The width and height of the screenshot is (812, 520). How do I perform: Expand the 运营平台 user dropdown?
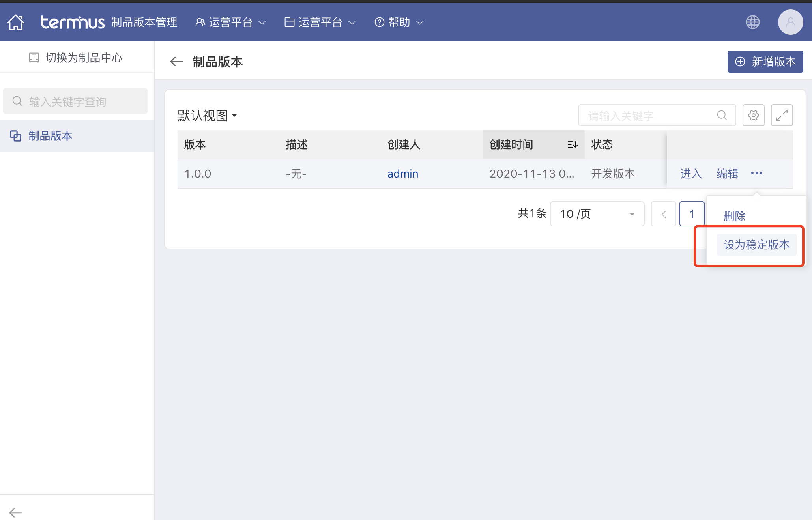pos(231,22)
